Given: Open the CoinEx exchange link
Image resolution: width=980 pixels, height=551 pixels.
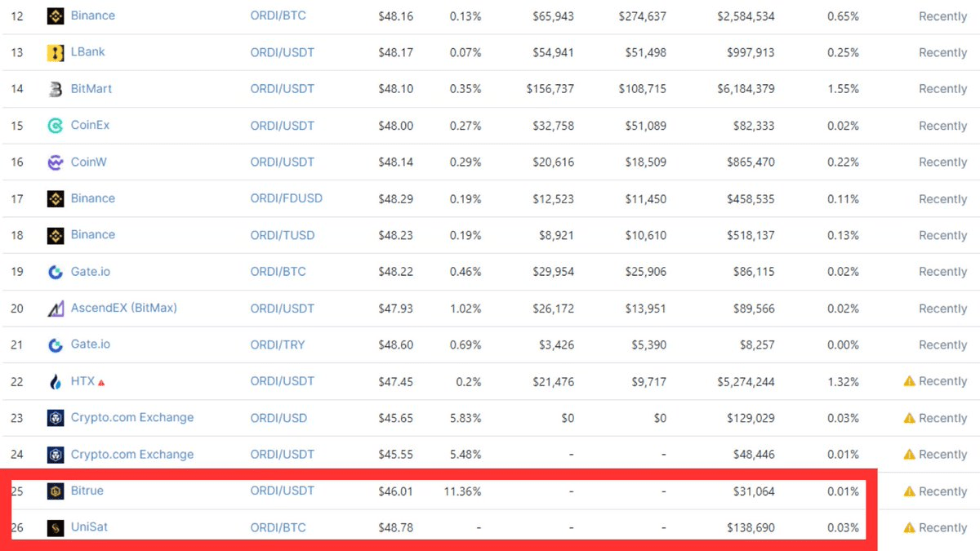Looking at the screenshot, I should (x=90, y=125).
